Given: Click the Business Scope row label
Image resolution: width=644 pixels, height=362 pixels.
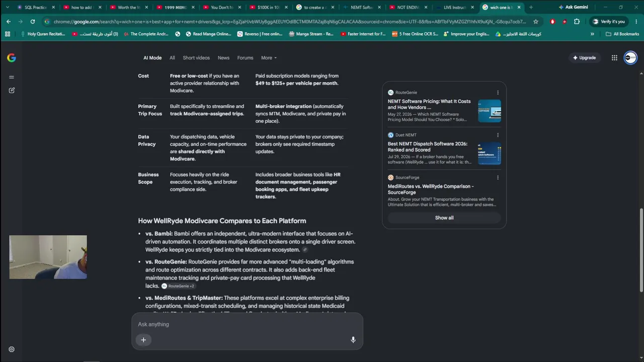Looking at the screenshot, I should pyautogui.click(x=148, y=178).
